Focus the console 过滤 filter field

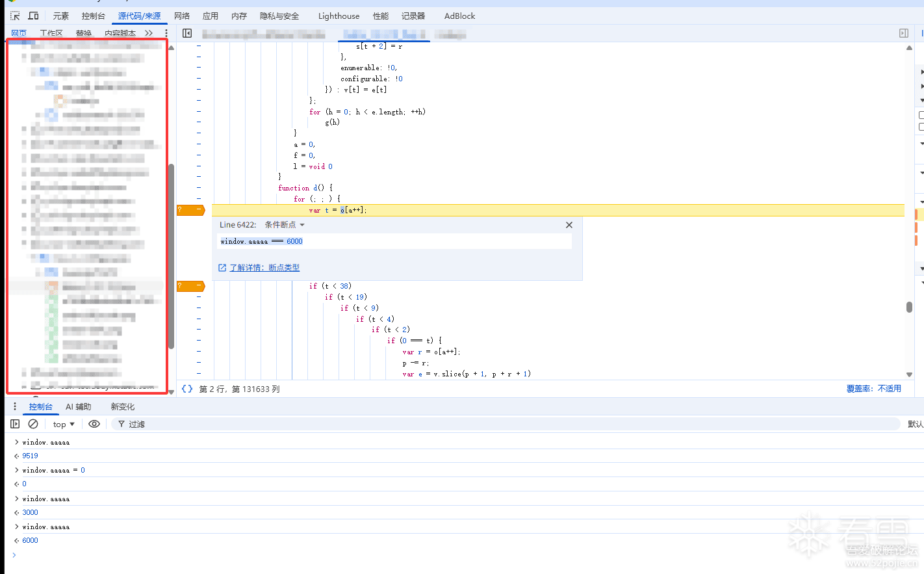click(507, 424)
